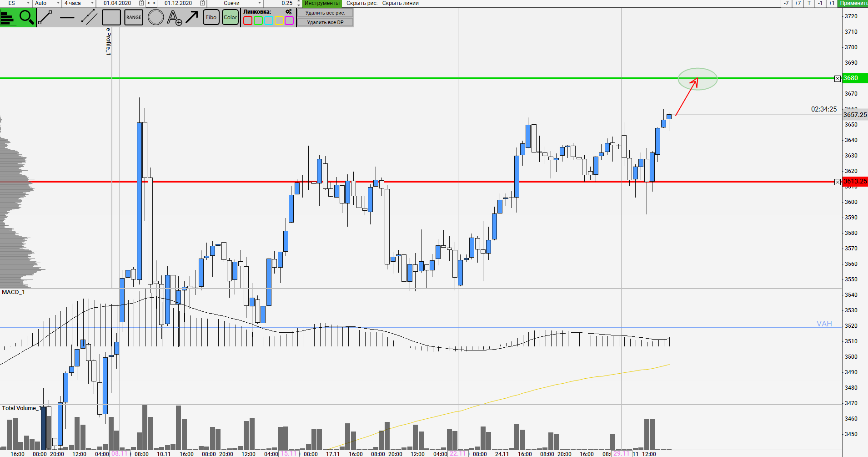Click the MACD_1 indicator label
The image size is (868, 457).
click(13, 292)
